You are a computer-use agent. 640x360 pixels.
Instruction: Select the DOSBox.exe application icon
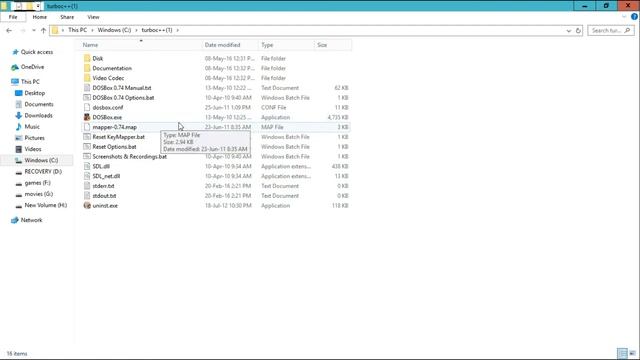pos(87,117)
